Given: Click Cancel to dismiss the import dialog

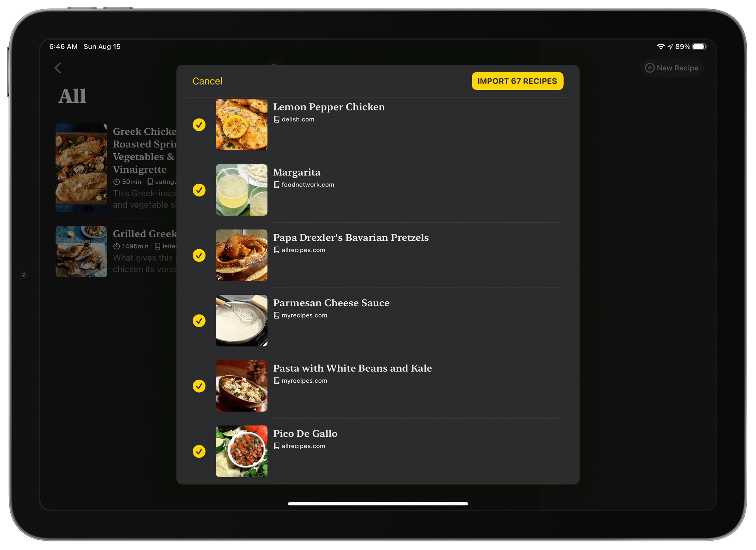Looking at the screenshot, I should coord(208,81).
